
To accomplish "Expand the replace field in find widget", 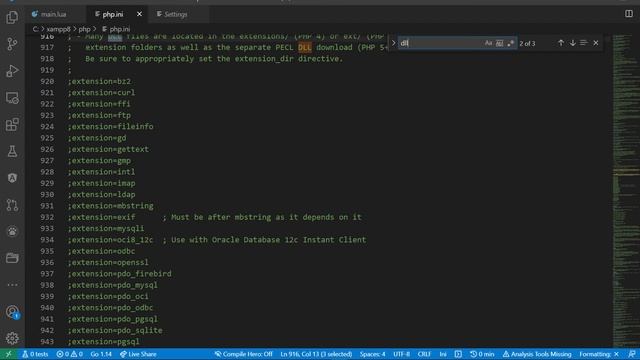I will (393, 43).
